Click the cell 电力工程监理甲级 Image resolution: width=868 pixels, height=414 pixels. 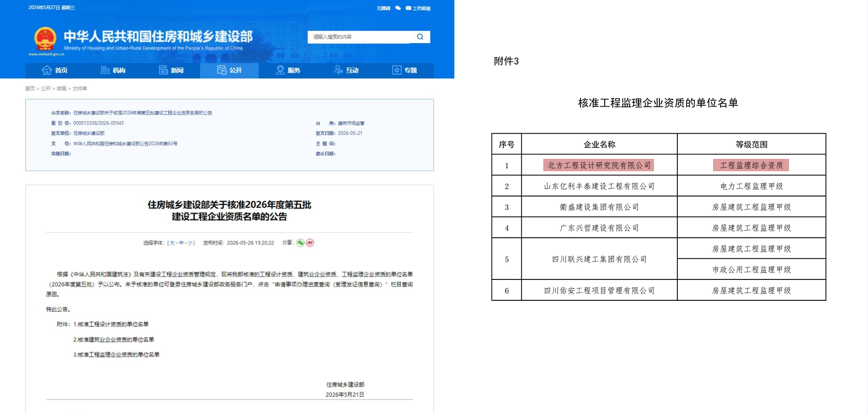[751, 186]
